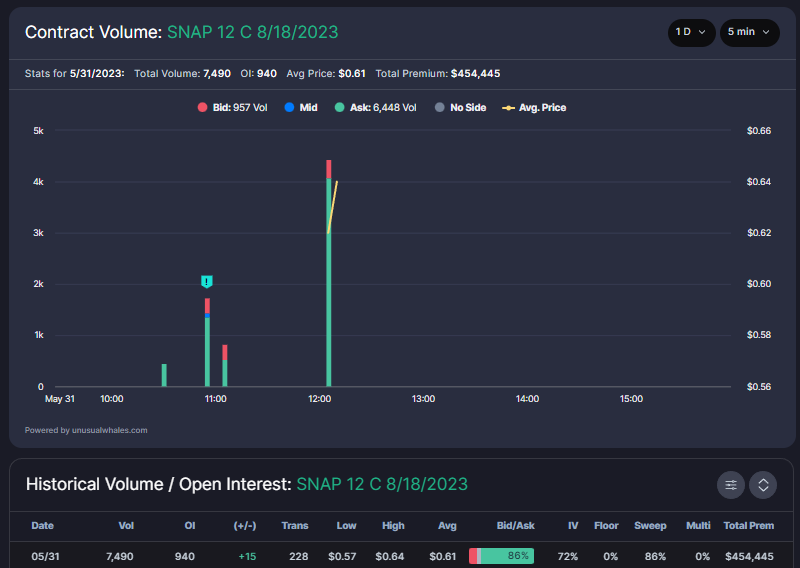Click SNAP 12 C 8/18/2023 in Contract Volume title
This screenshot has width=800, height=568.
pos(253,32)
